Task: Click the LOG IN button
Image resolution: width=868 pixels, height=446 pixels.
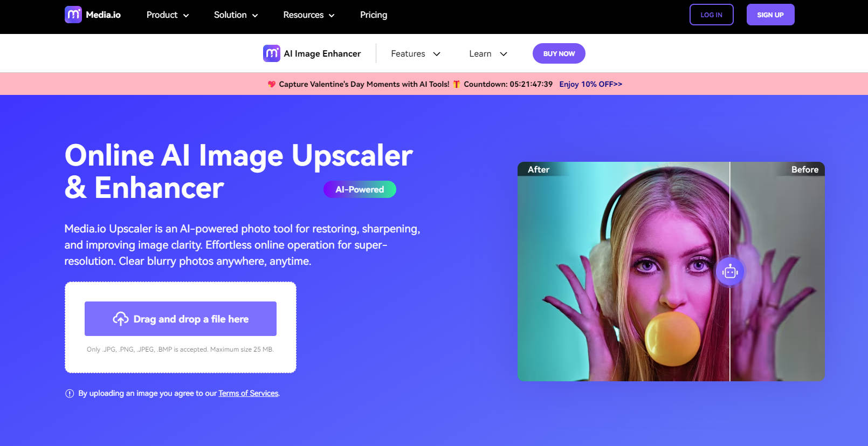Action: (712, 15)
